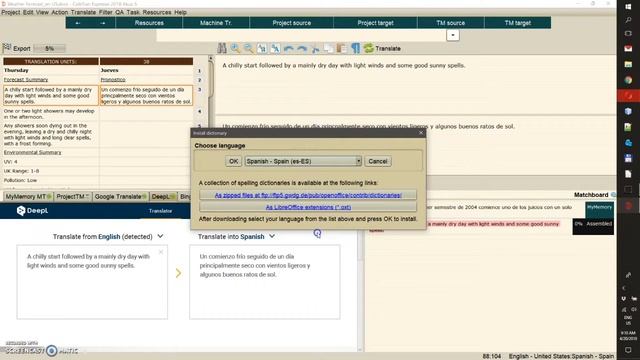Viewport: 640px width, 360px height.
Task: Open the Help menu
Action: click(x=180, y=12)
